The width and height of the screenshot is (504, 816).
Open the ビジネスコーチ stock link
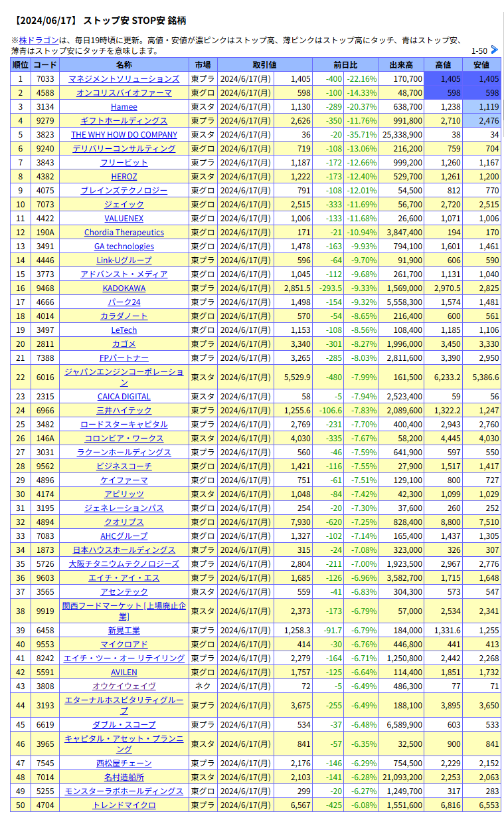(x=124, y=466)
